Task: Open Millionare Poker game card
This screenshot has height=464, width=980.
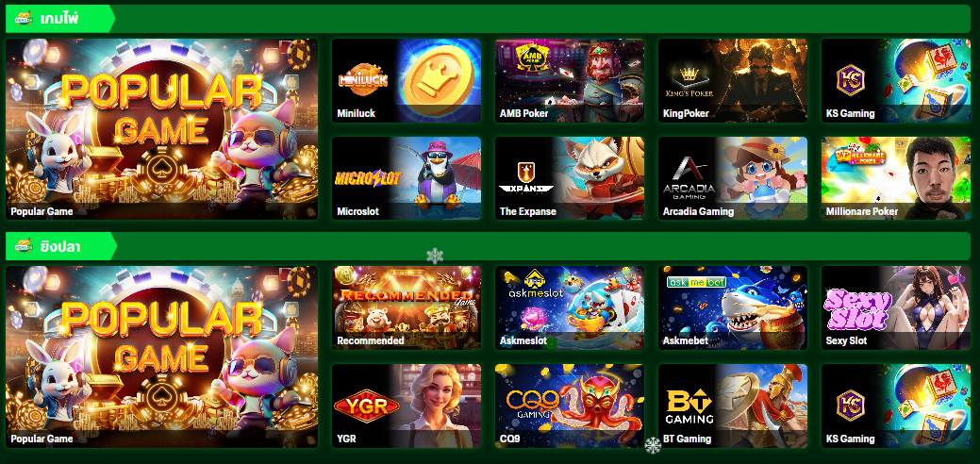Action: tap(896, 178)
